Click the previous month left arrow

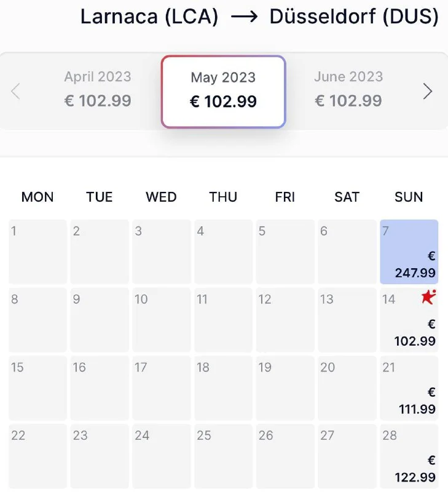tap(16, 92)
